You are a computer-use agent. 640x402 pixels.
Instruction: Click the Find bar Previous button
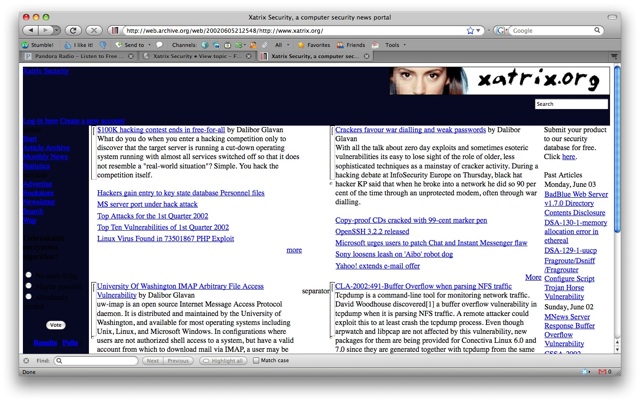(x=178, y=361)
